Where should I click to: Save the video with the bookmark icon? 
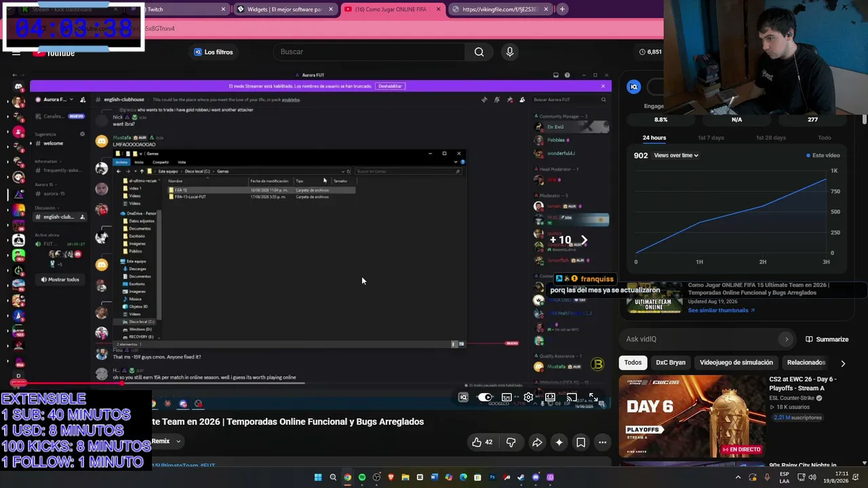tap(581, 443)
